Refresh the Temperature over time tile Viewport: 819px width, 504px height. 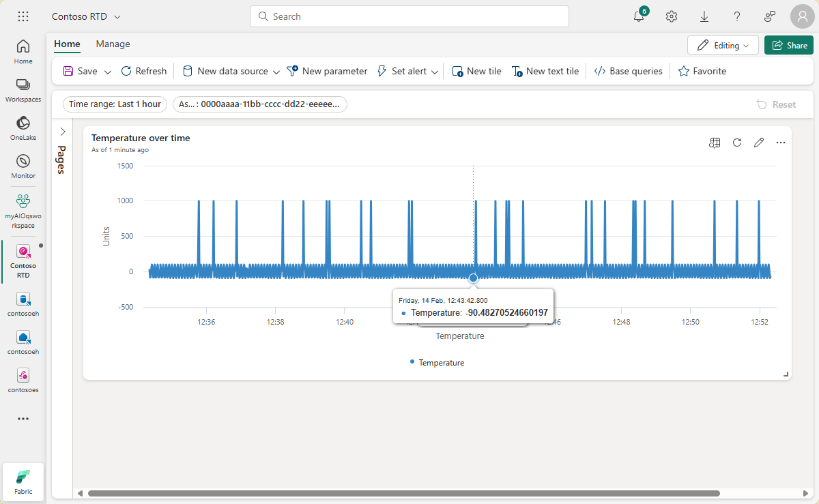click(737, 143)
